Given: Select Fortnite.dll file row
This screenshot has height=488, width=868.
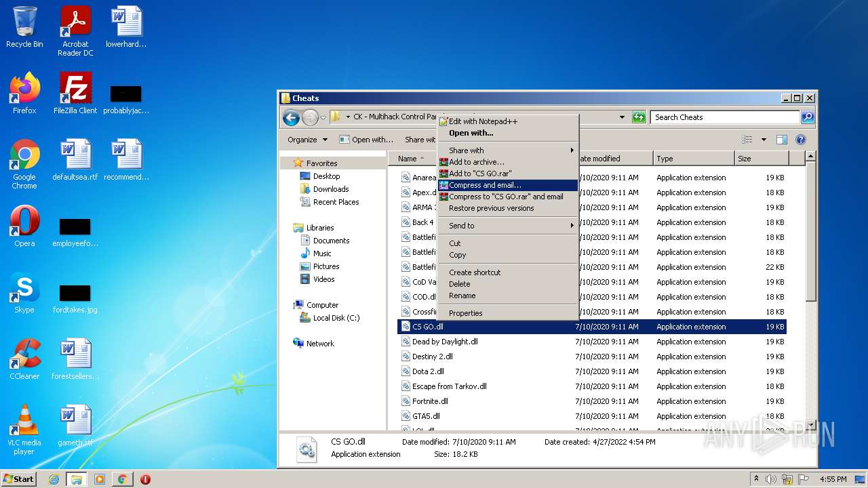Looking at the screenshot, I should [591, 401].
